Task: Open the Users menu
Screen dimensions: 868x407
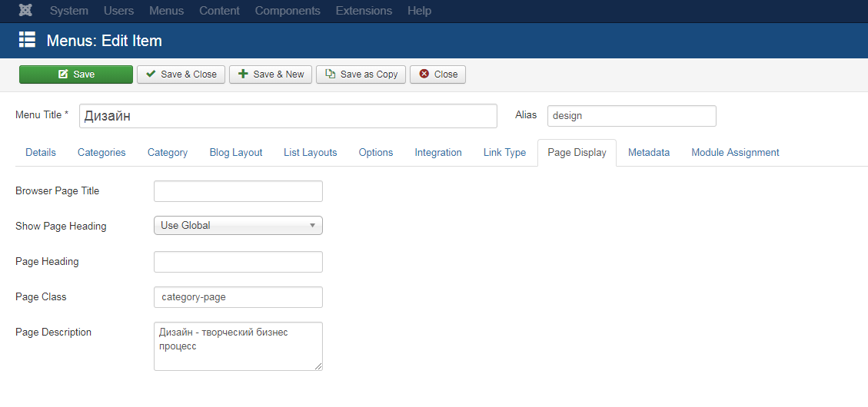Action: point(118,11)
